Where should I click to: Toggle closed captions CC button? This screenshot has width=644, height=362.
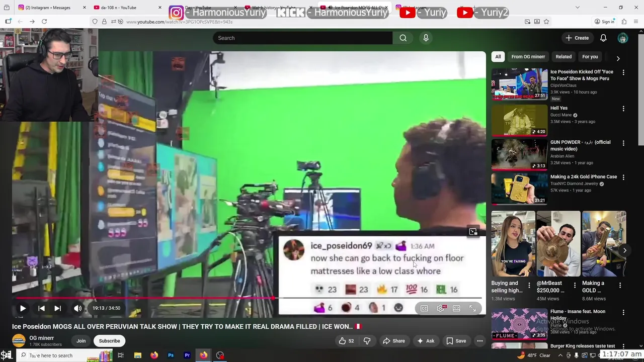[424, 308]
